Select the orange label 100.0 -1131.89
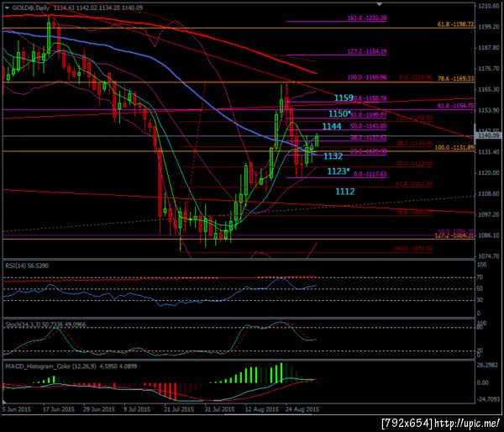The height and width of the screenshot is (432, 504). pyautogui.click(x=454, y=148)
